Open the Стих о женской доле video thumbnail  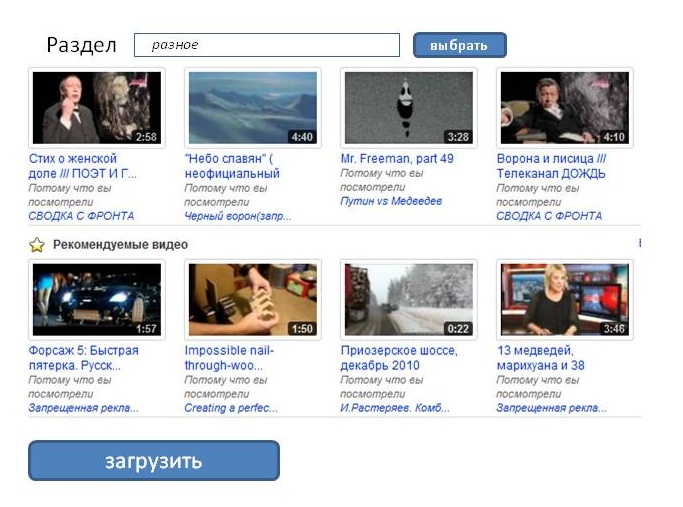pos(96,108)
